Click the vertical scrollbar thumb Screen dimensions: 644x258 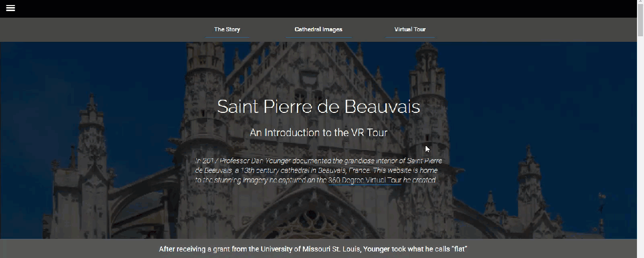[640, 21]
